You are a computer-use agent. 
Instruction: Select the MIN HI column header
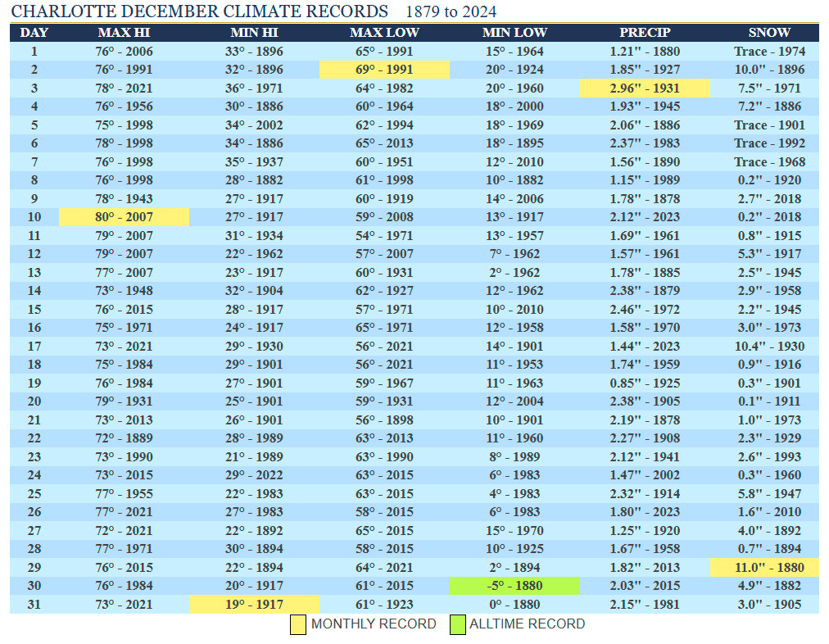click(254, 33)
